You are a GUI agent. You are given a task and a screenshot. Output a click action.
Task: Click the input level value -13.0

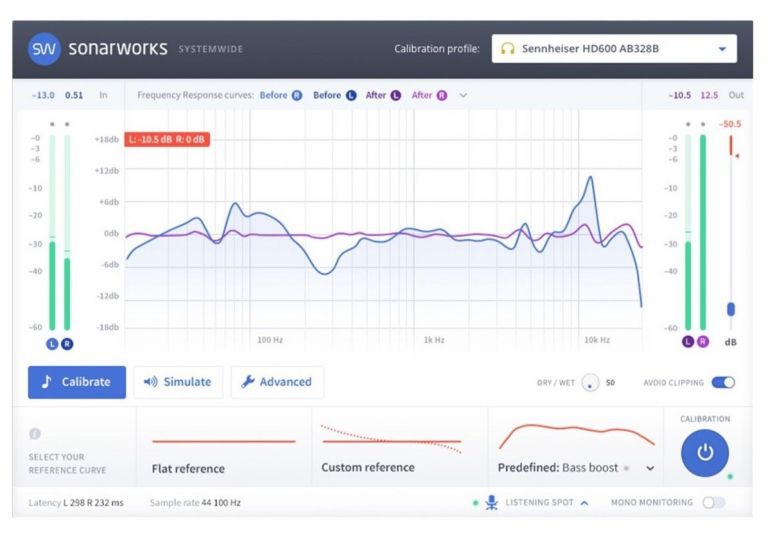coord(43,95)
